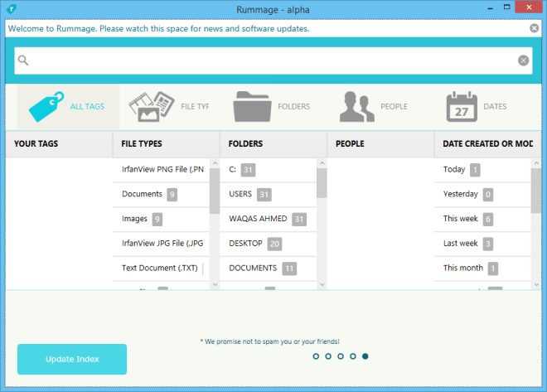
Task: Select Text Document (.TXT) type
Action: tap(161, 269)
